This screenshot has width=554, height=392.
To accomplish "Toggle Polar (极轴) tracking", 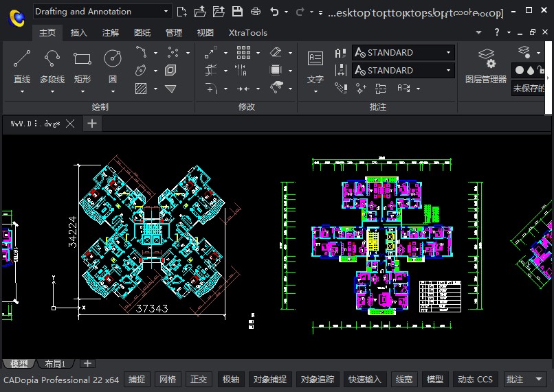I will [x=231, y=379].
